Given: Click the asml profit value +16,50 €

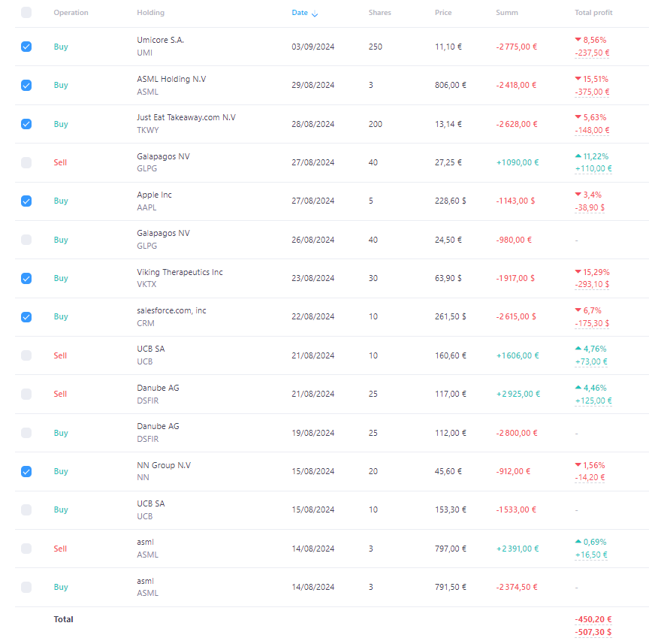Looking at the screenshot, I should pyautogui.click(x=591, y=555).
